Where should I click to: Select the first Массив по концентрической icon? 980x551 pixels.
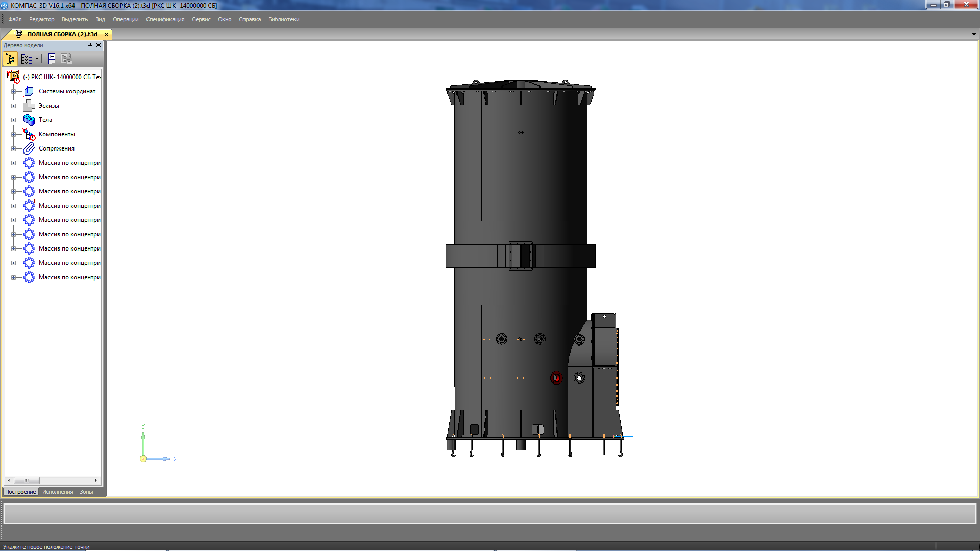(x=29, y=163)
